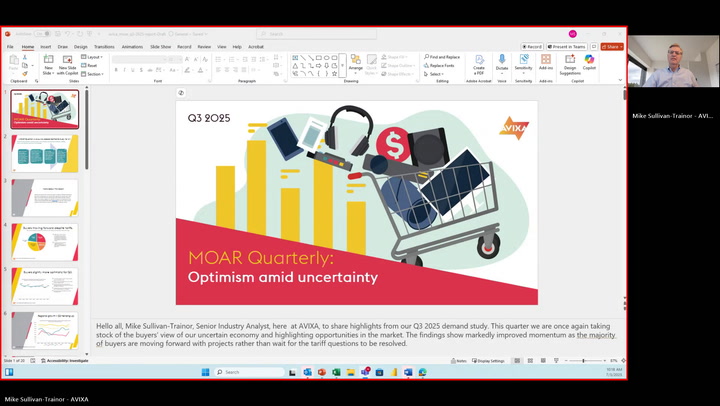Click the Dictate microphone icon
Viewport: 720px width, 406px height.
(x=502, y=59)
